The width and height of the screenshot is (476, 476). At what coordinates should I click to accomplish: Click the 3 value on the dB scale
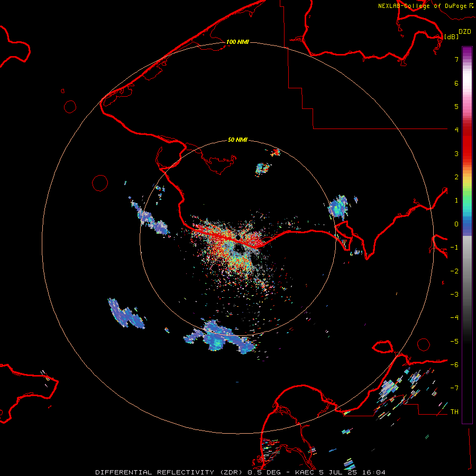(x=456, y=153)
